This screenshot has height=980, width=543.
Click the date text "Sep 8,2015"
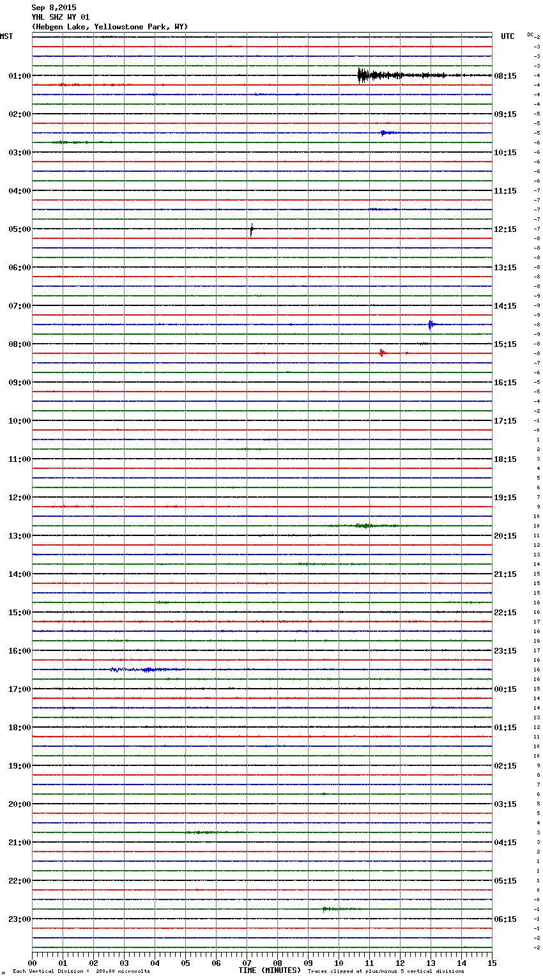pyautogui.click(x=54, y=8)
